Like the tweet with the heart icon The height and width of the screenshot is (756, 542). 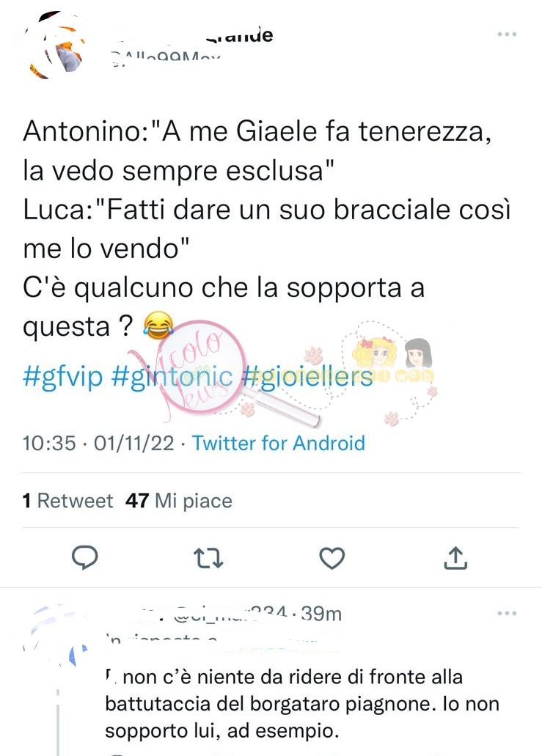point(332,558)
